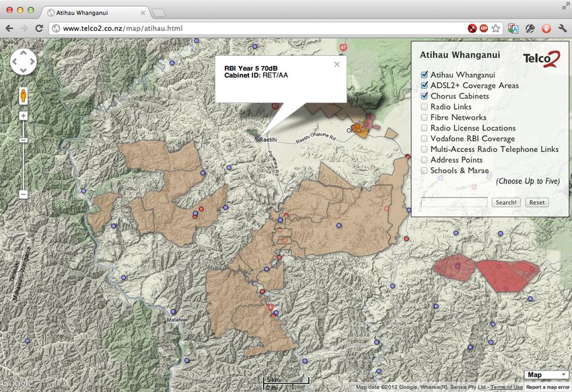572x392 pixels.
Task: Bookmark this page with the star icon
Action: point(495,28)
